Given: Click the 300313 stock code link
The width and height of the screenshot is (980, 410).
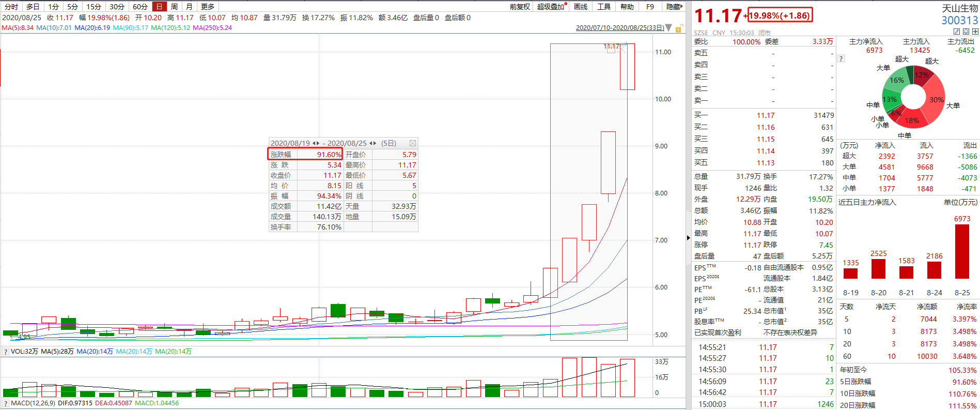Looking at the screenshot, I should (x=959, y=21).
